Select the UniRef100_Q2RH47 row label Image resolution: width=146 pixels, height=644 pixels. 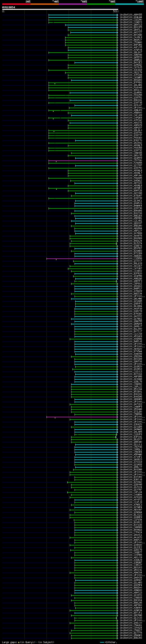tap(131, 580)
